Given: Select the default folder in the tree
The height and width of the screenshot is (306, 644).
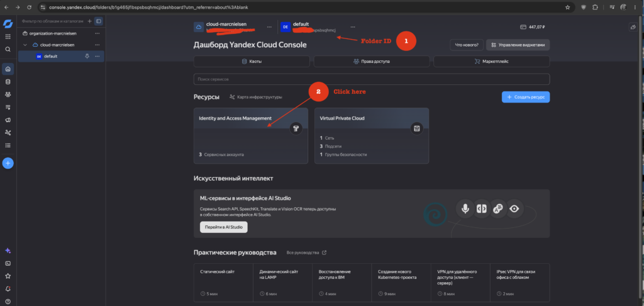Looking at the screenshot, I should click(x=50, y=56).
